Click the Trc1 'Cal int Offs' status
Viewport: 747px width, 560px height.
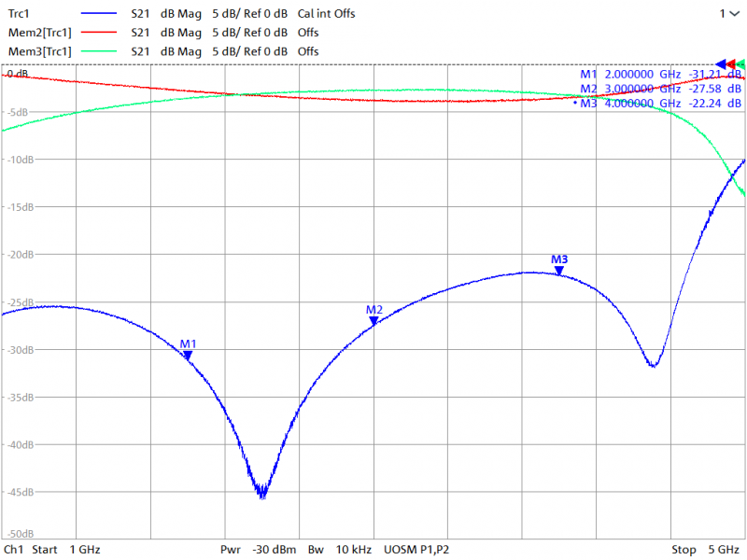[x=326, y=14]
